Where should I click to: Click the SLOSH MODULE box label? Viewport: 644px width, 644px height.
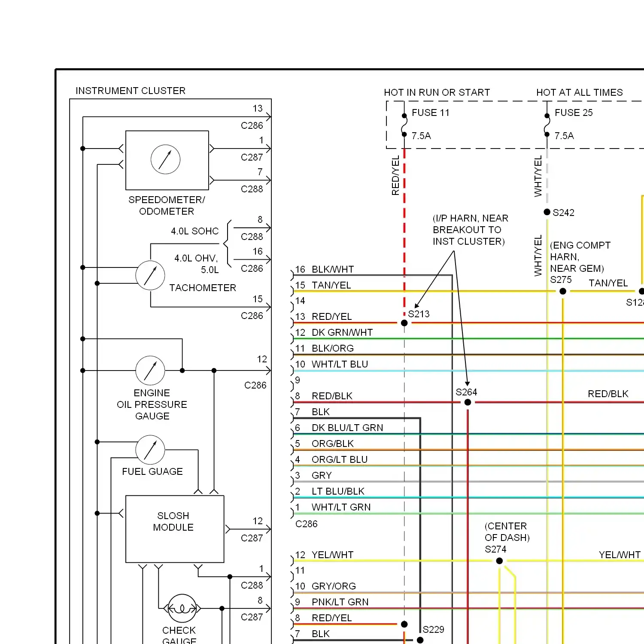[x=173, y=521]
